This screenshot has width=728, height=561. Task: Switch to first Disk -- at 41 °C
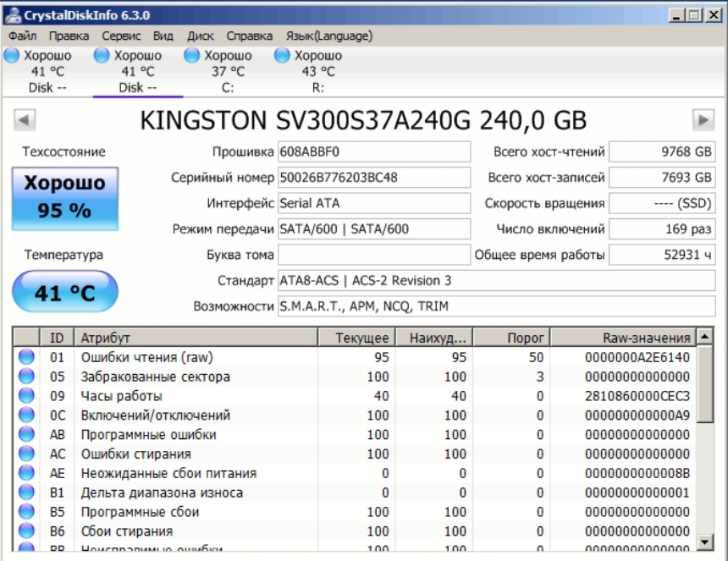coord(40,72)
